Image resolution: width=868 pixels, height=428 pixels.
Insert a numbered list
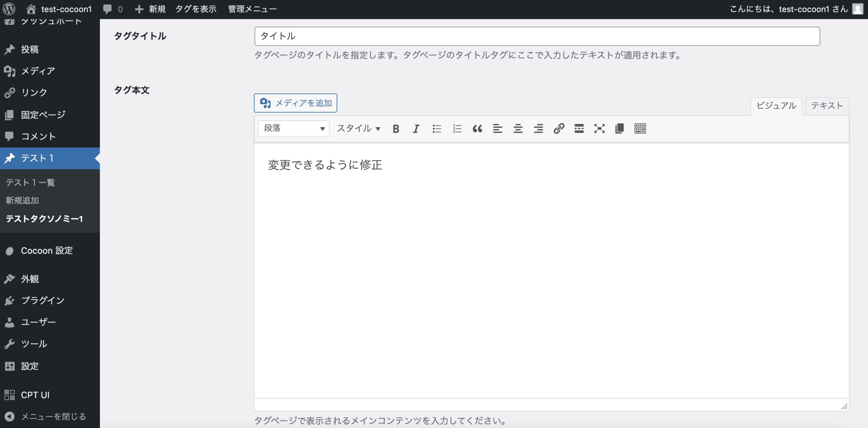click(457, 129)
